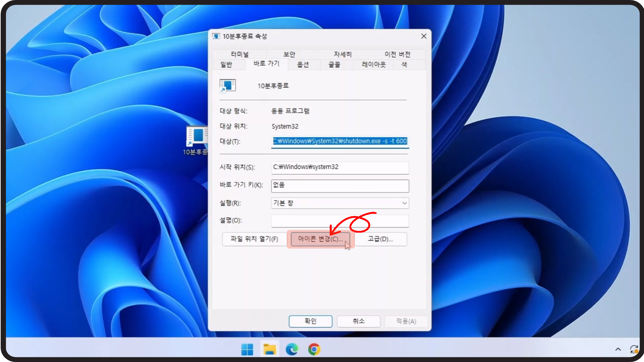644x362 pixels.
Task: Click the 아이콘 변경 button
Action: click(x=320, y=239)
